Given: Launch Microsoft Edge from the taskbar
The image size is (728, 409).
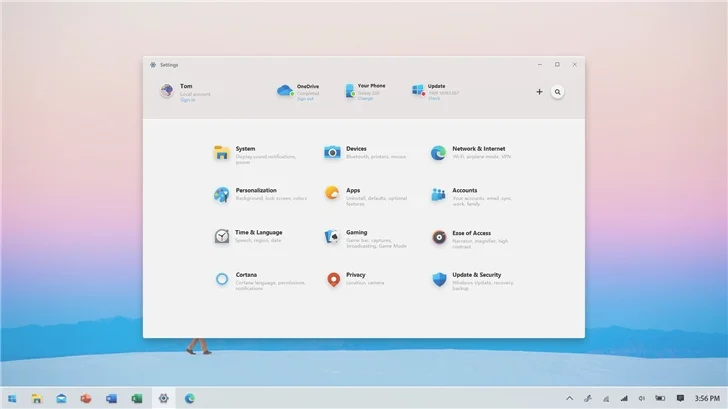Looking at the screenshot, I should (x=189, y=398).
